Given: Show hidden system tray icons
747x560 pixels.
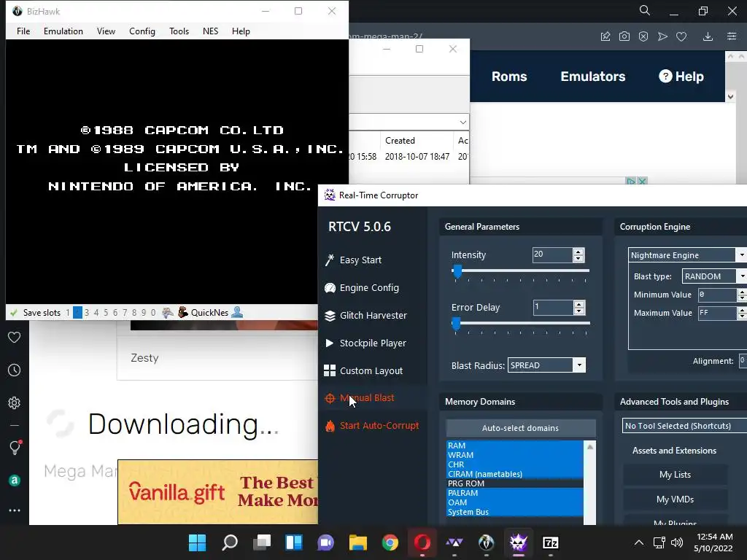Looking at the screenshot, I should pos(639,542).
